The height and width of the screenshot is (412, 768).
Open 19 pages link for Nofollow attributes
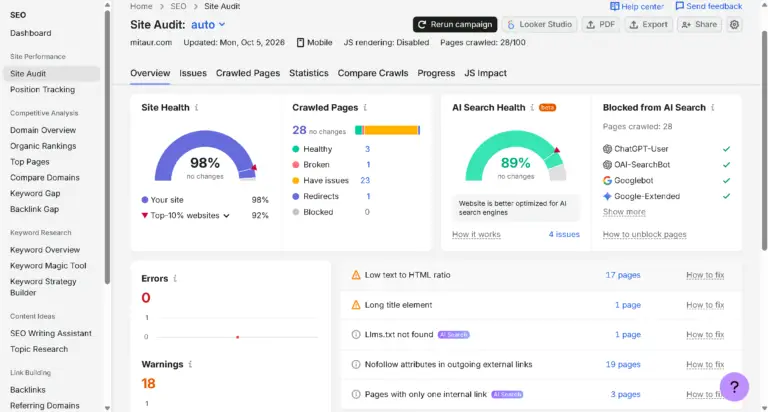point(623,364)
